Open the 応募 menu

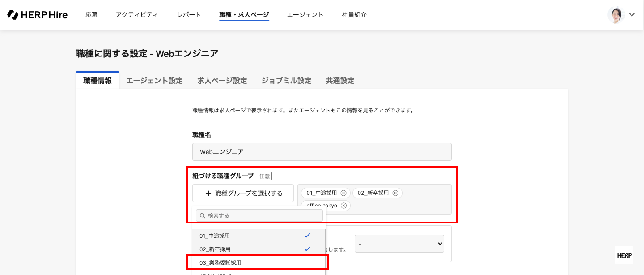click(91, 15)
